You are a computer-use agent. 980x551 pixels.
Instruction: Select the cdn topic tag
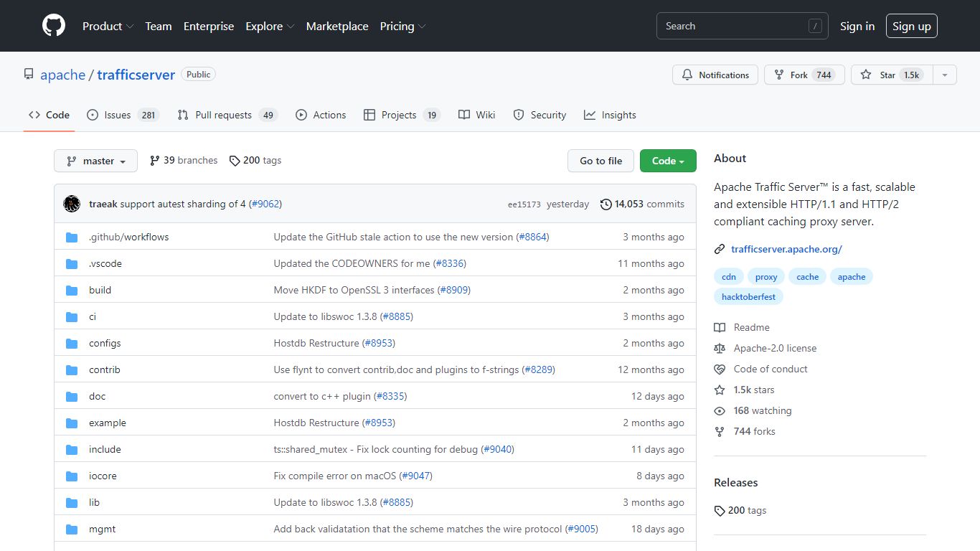click(x=729, y=277)
